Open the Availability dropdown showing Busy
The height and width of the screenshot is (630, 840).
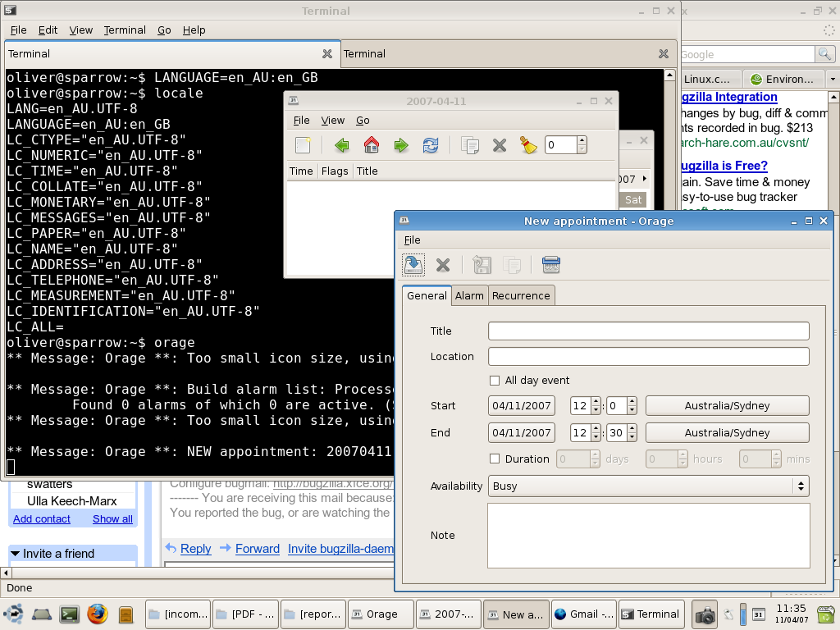[x=648, y=486]
